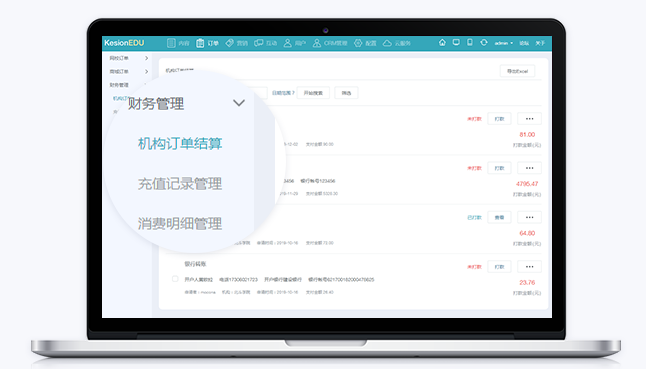The width and height of the screenshot is (646, 369).
Task: Click the refresh sync icon in header
Action: 484,42
